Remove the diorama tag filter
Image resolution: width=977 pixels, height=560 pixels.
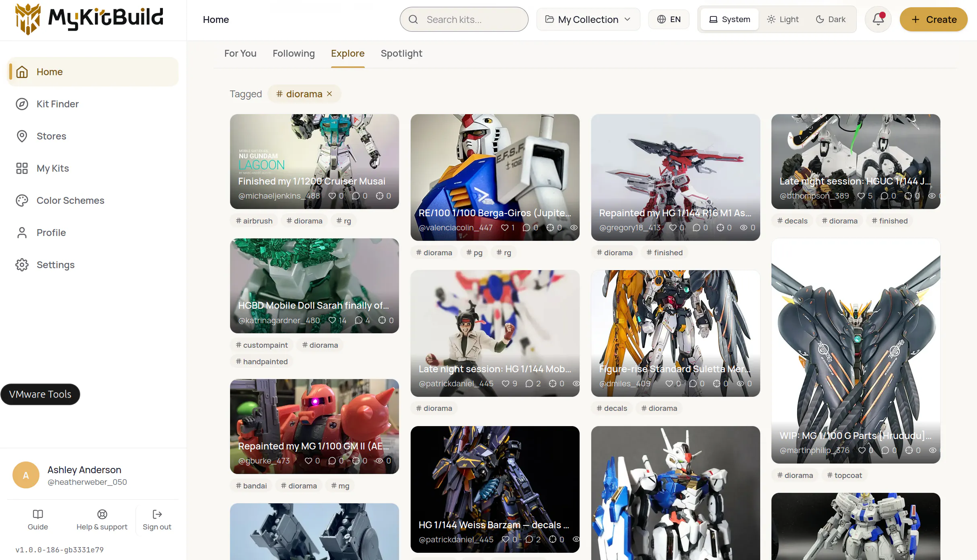(x=329, y=94)
